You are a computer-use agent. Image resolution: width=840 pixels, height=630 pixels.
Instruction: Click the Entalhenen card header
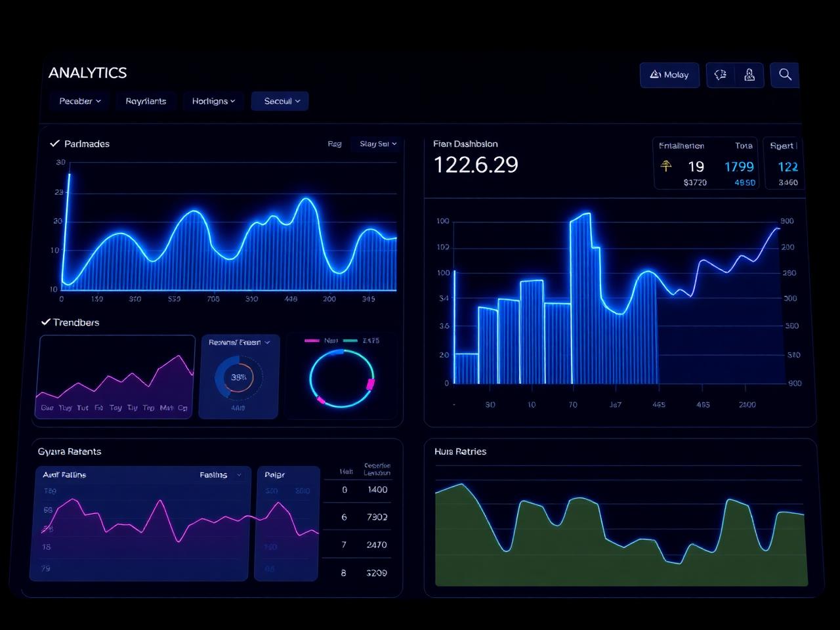pyautogui.click(x=681, y=146)
